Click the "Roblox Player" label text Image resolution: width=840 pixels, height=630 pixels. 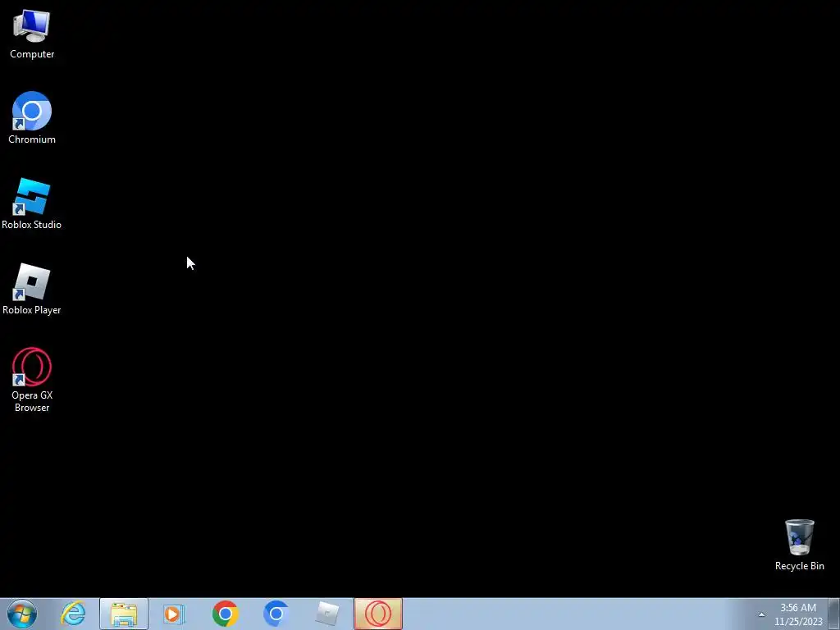coord(32,309)
